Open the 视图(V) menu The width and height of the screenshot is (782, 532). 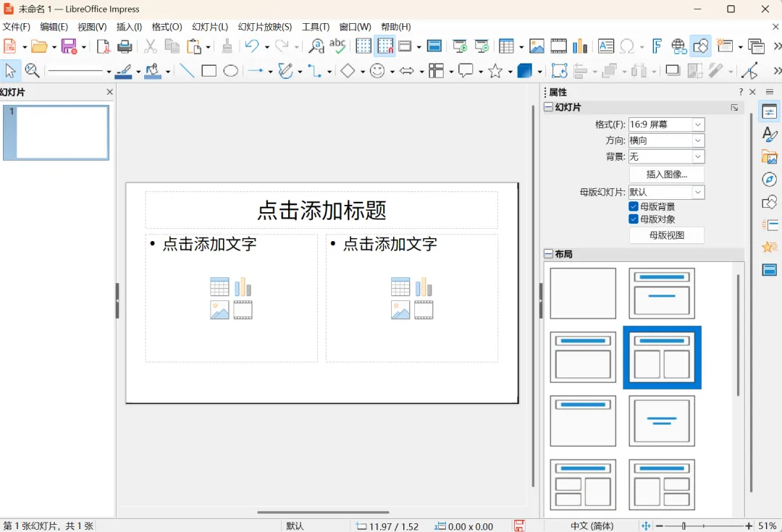[92, 27]
